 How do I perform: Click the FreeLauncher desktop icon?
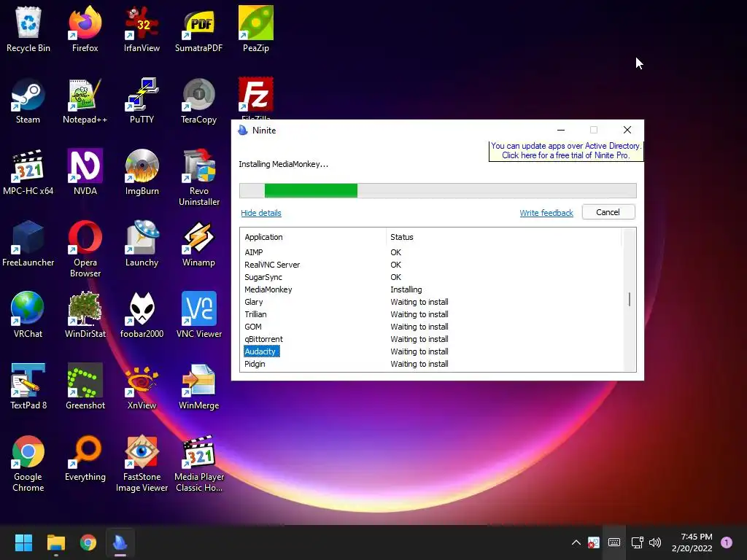[x=28, y=244]
